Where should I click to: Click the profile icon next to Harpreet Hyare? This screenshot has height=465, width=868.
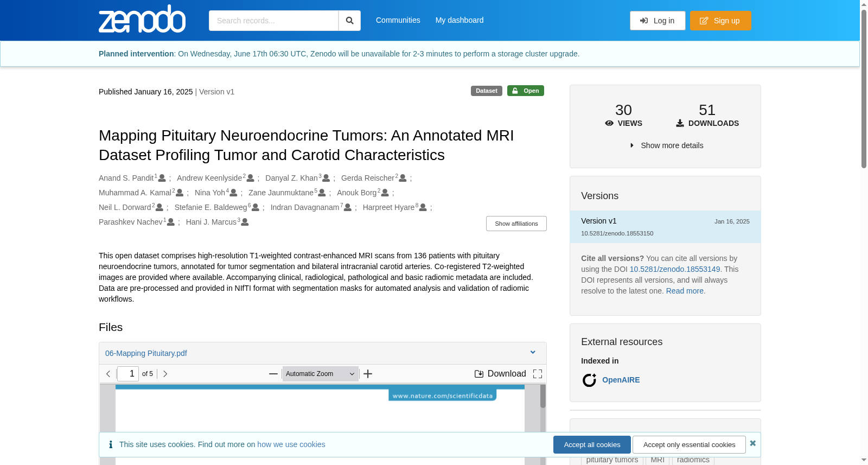423,207
